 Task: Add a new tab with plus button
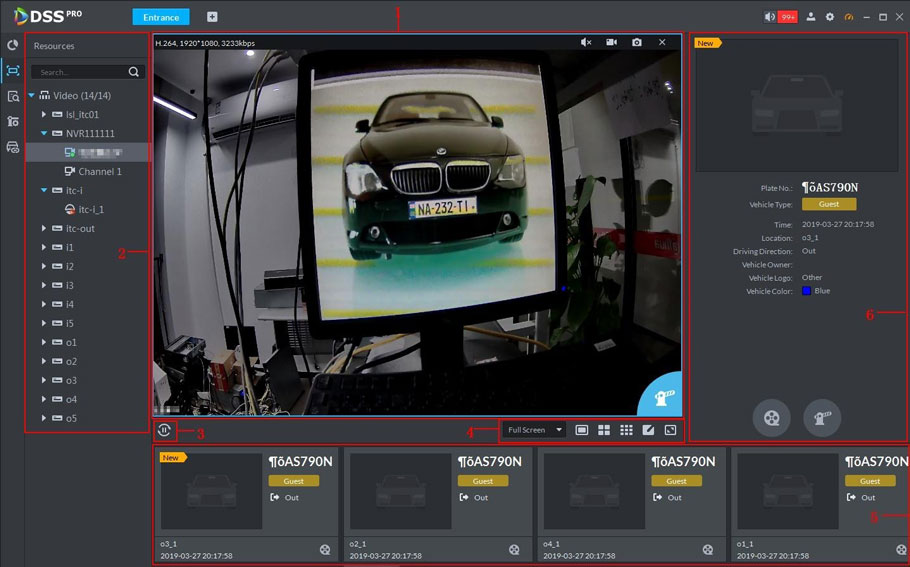click(212, 17)
